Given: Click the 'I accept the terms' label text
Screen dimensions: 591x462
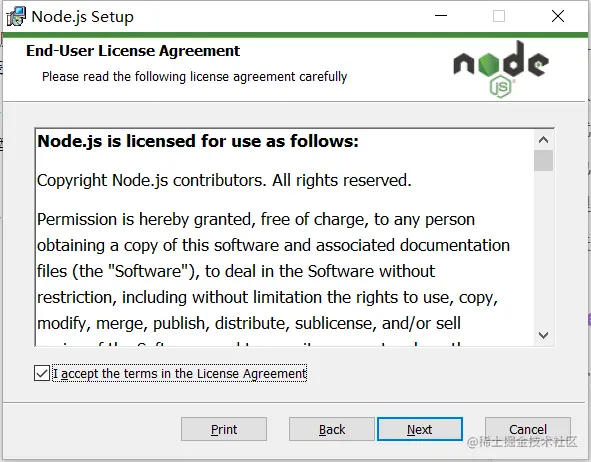Looking at the screenshot, I should pyautogui.click(x=179, y=373).
